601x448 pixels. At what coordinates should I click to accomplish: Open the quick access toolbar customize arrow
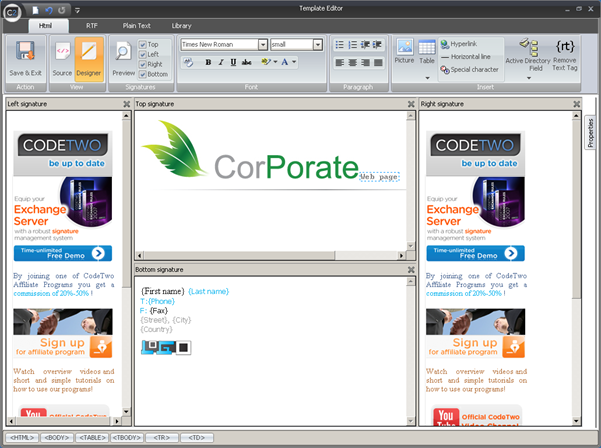(x=77, y=10)
